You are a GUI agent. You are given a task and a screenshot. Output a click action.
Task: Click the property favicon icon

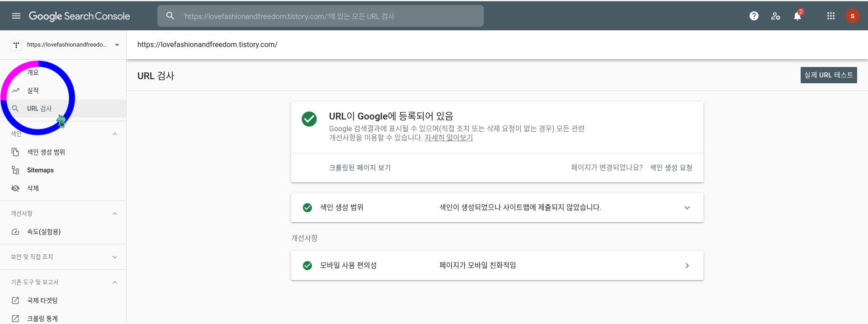(x=16, y=45)
